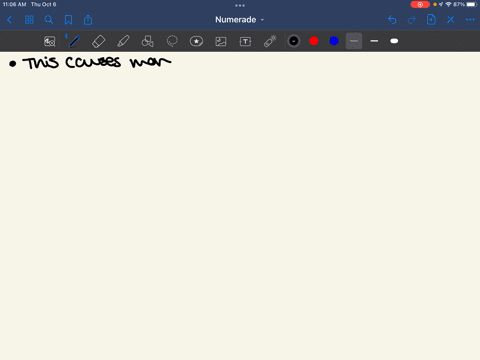This screenshot has height=360, width=480.
Task: Choose the blue pen color
Action: coord(334,41)
